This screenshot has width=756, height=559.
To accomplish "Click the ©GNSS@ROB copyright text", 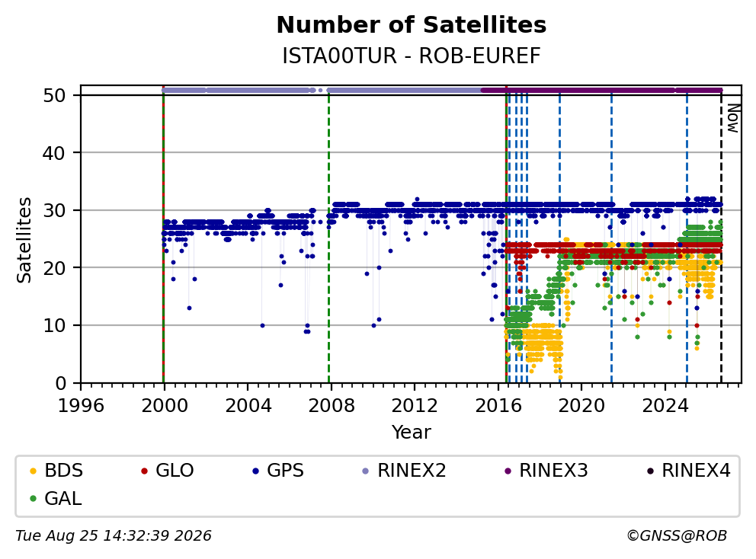I will 677,536.
